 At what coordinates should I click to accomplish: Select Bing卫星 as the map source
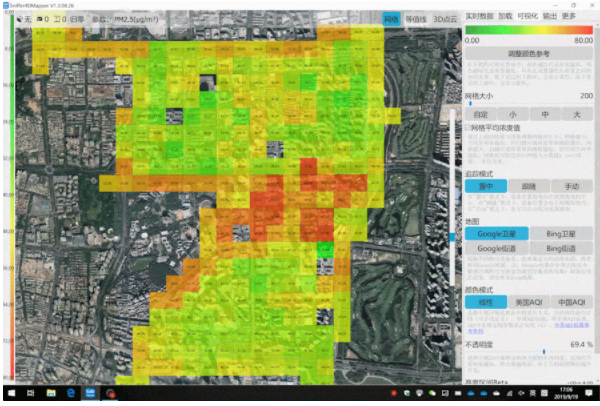click(562, 233)
